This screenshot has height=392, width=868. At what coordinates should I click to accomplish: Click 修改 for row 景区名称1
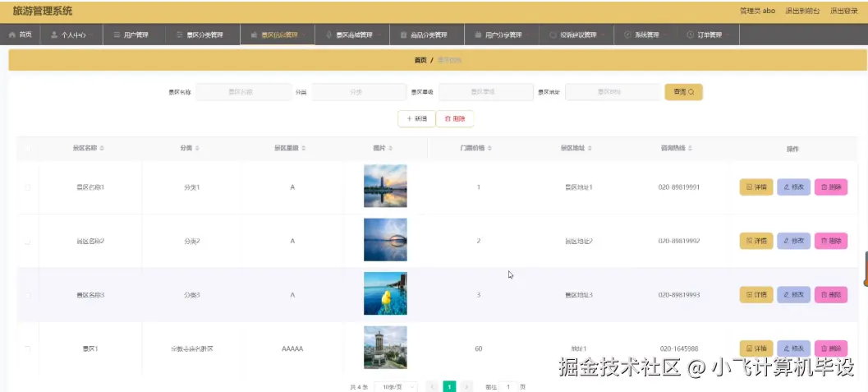(794, 187)
